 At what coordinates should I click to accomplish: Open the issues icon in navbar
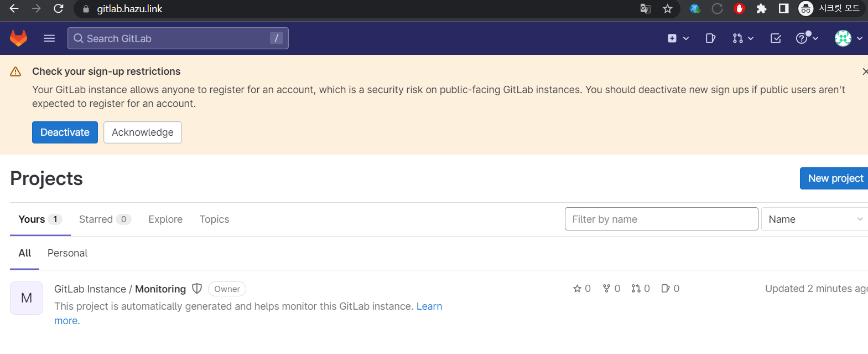(711, 38)
